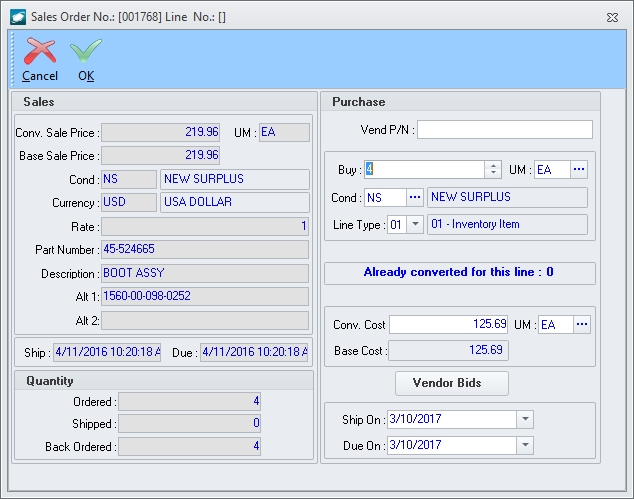Click '01 - Inventory Item' description

point(507,224)
